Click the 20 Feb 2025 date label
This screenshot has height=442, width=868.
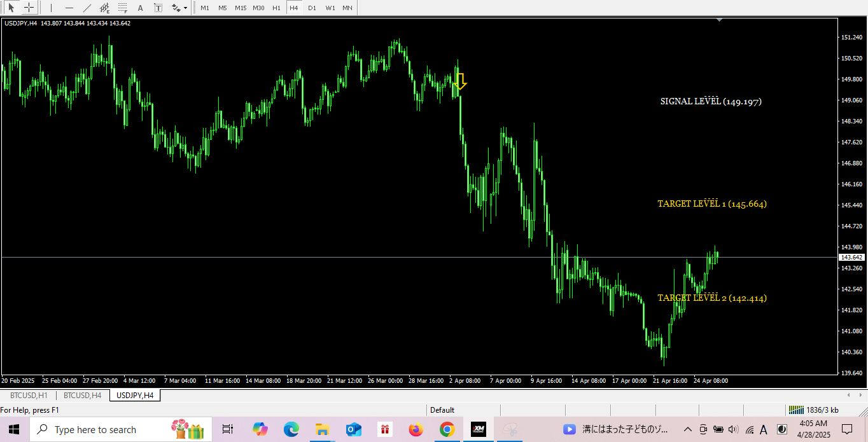coord(18,381)
